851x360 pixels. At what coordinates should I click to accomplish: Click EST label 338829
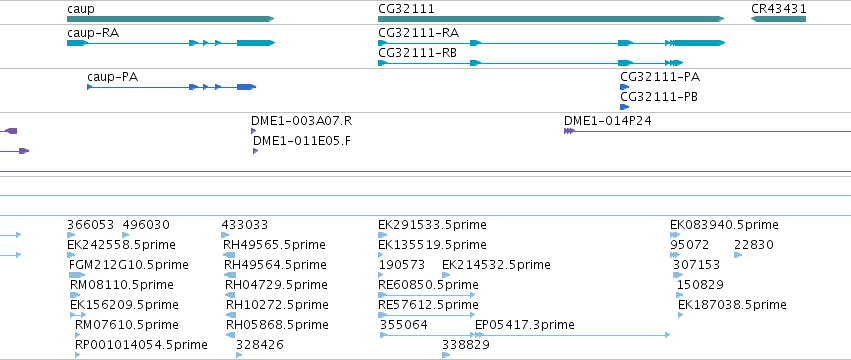tap(466, 345)
